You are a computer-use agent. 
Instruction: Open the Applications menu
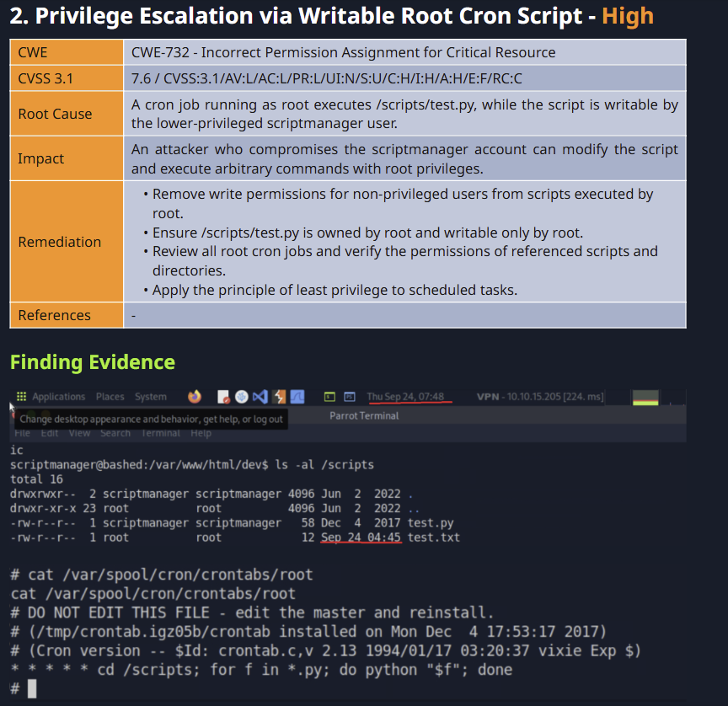58,397
